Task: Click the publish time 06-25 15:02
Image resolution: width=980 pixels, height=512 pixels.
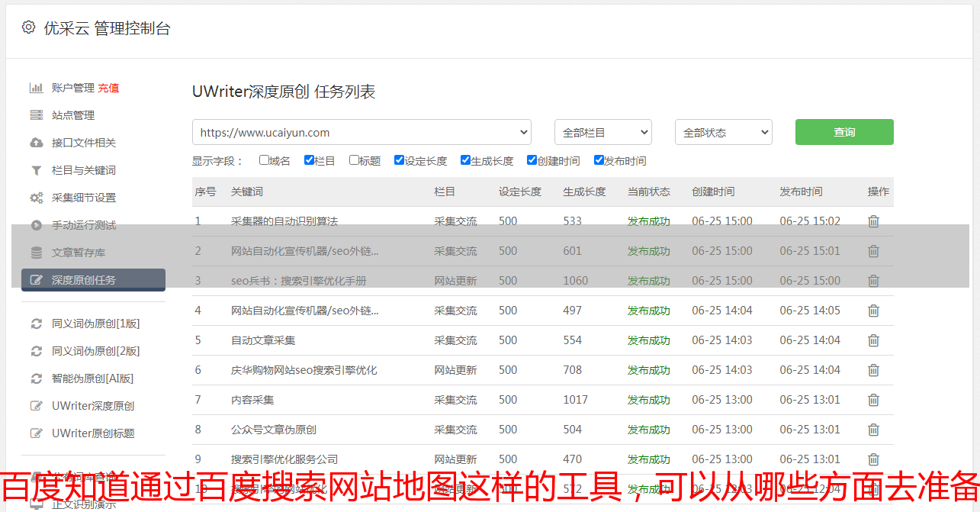Action: (810, 221)
